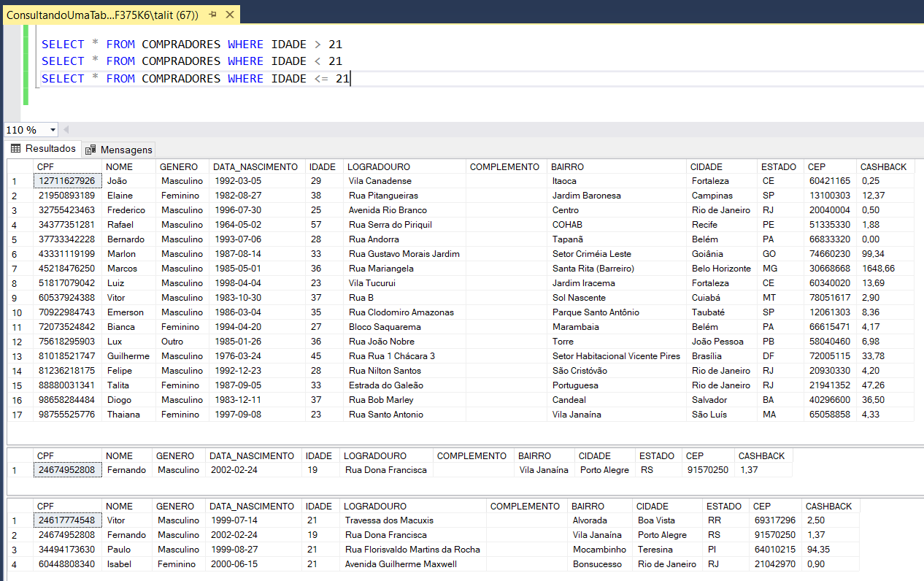Click the CEP cell 40296600
The width and height of the screenshot is (924, 581).
pyautogui.click(x=830, y=400)
